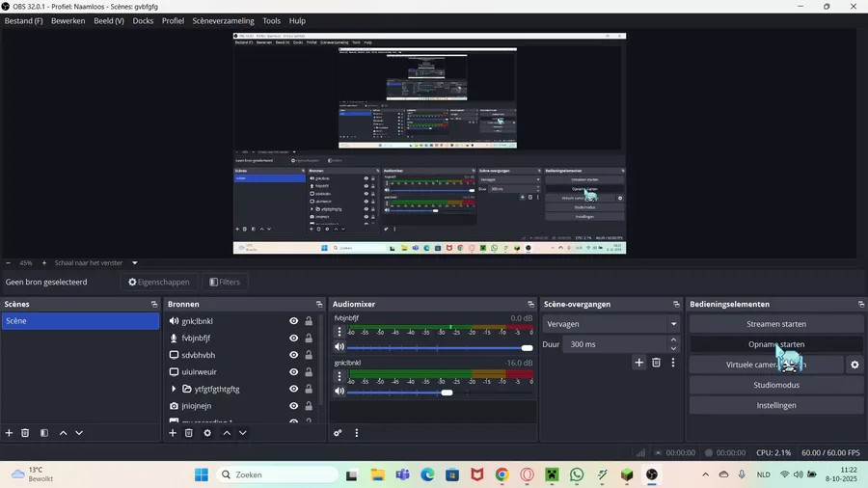The width and height of the screenshot is (868, 488).
Task: Click the Eigenschappen button
Action: coord(159,283)
